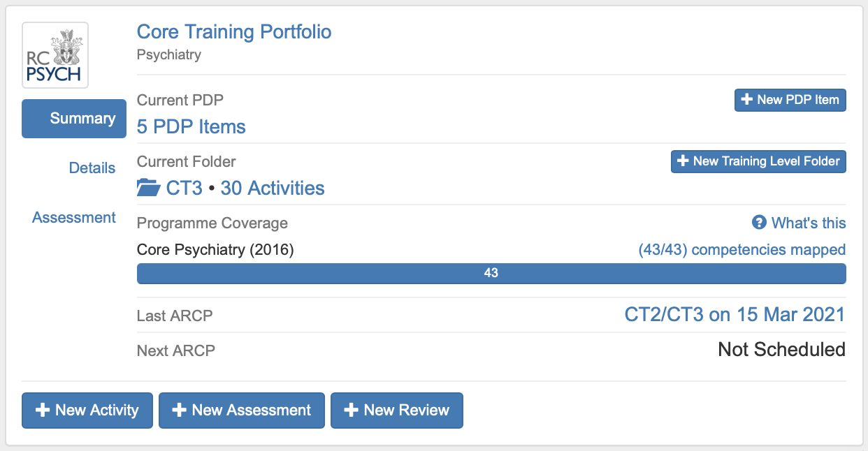
Task: Click the RC PSYCH logo image
Action: tap(55, 55)
